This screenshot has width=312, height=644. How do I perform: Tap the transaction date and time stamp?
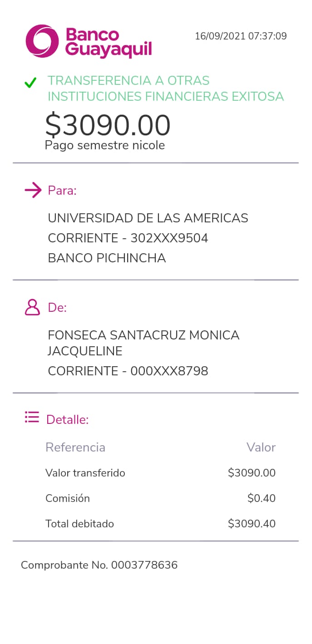tap(241, 36)
